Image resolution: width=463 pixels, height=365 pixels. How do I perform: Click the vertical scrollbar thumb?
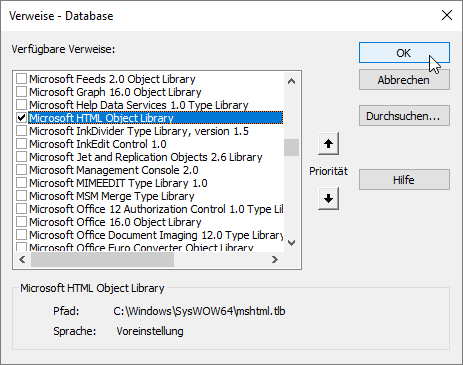291,147
